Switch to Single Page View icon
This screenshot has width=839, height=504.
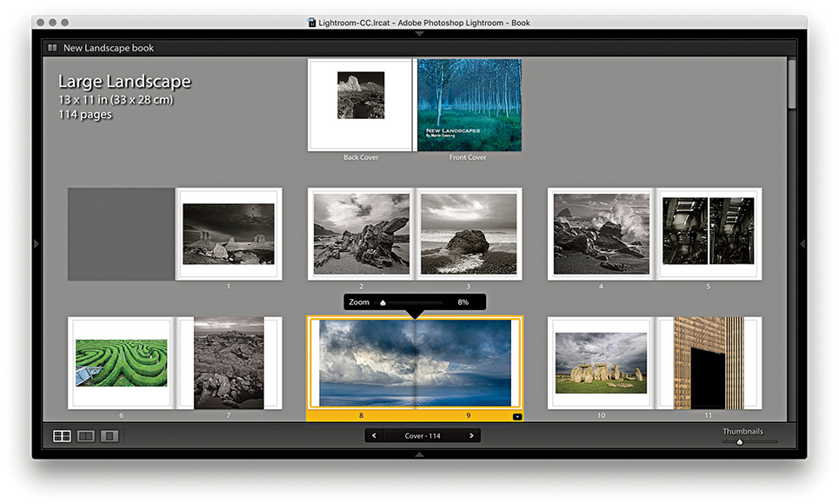pos(110,436)
